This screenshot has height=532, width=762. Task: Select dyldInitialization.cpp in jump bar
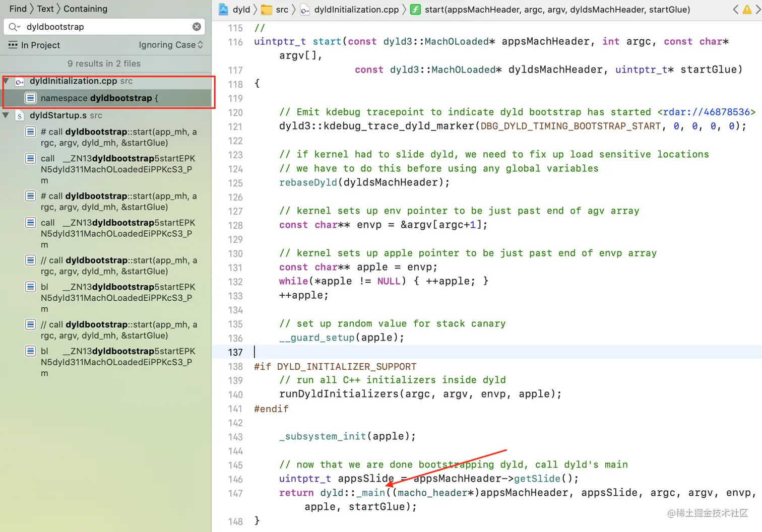point(356,9)
